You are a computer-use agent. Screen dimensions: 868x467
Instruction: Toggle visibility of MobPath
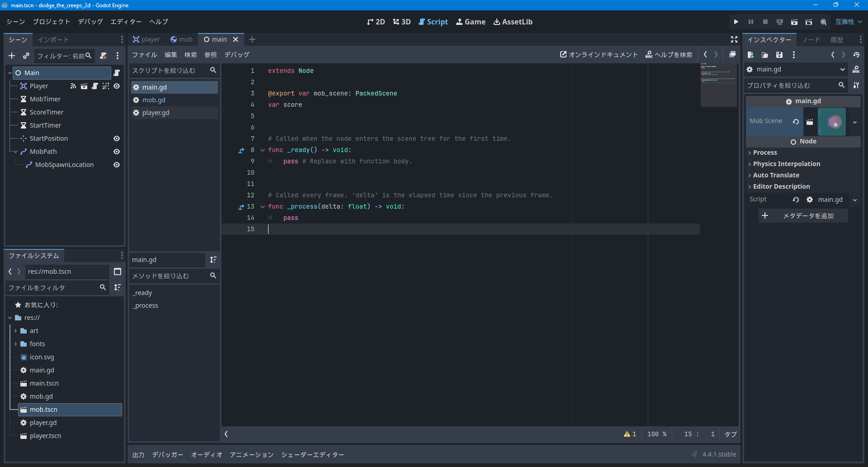click(117, 152)
